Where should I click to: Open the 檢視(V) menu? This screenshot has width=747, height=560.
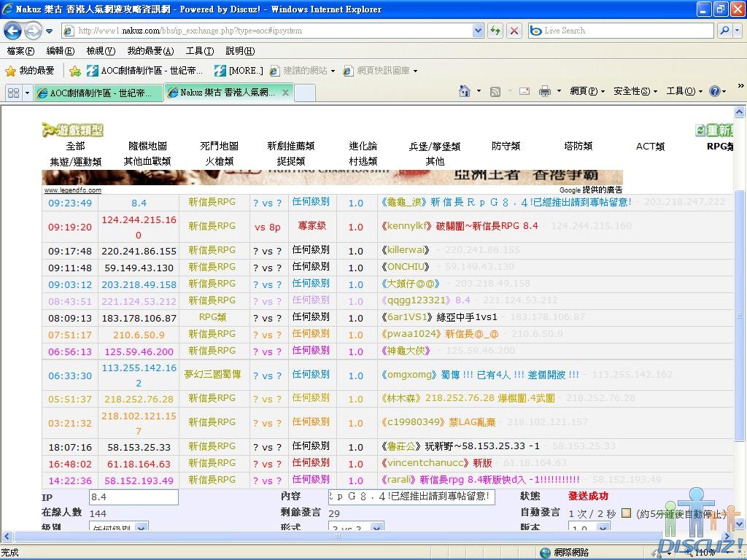pos(101,51)
